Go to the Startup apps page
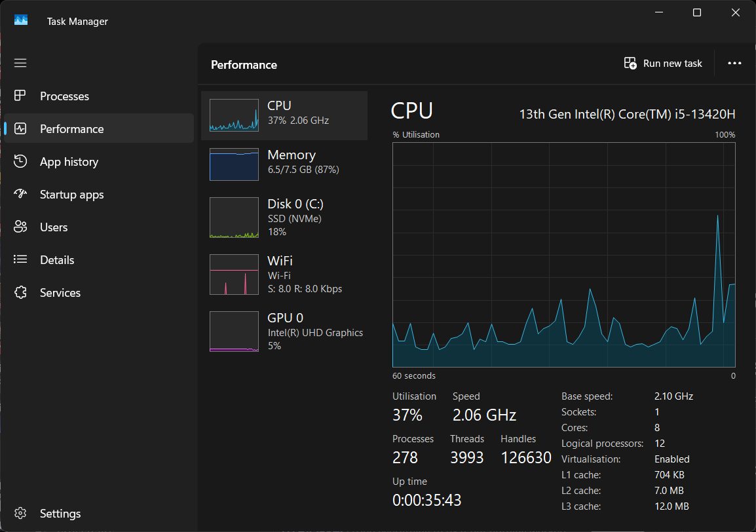The width and height of the screenshot is (756, 532). click(71, 195)
